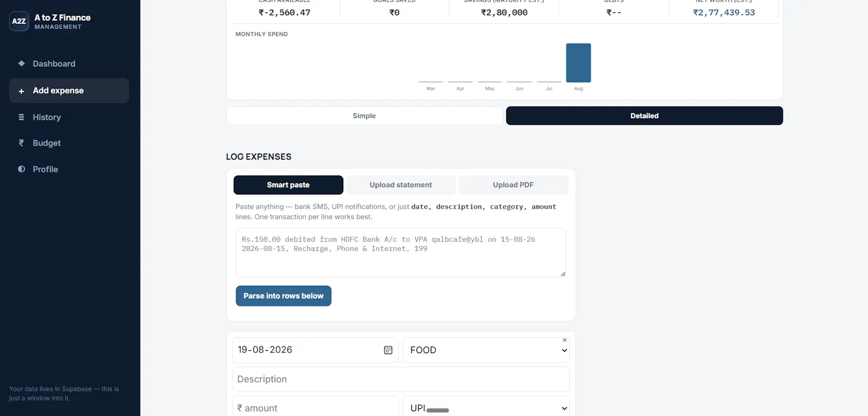Select the Upload statement tab
This screenshot has width=868, height=416.
(x=401, y=185)
